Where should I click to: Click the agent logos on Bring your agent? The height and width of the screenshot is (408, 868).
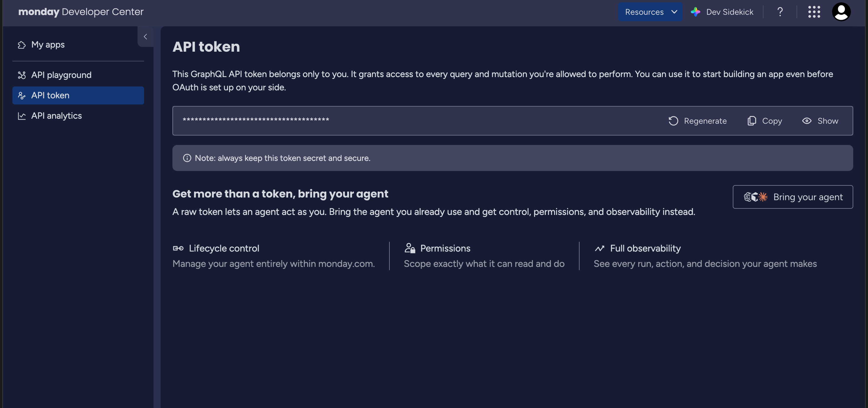[x=756, y=197]
